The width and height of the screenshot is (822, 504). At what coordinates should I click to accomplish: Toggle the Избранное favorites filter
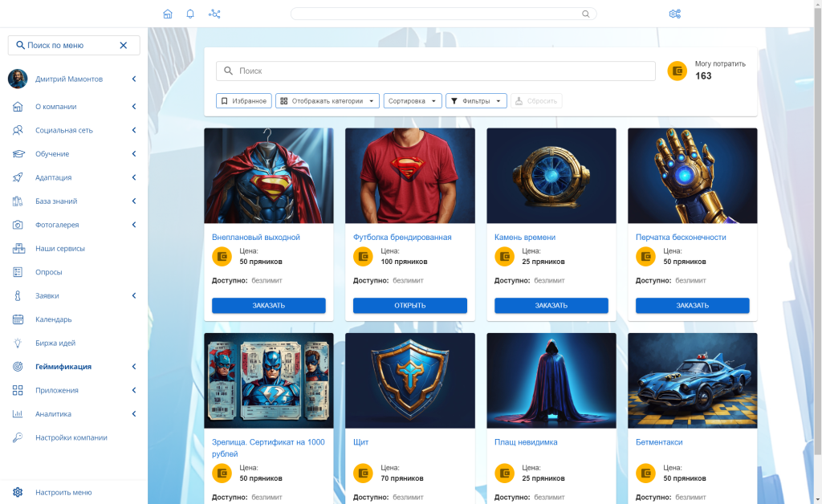(x=244, y=101)
